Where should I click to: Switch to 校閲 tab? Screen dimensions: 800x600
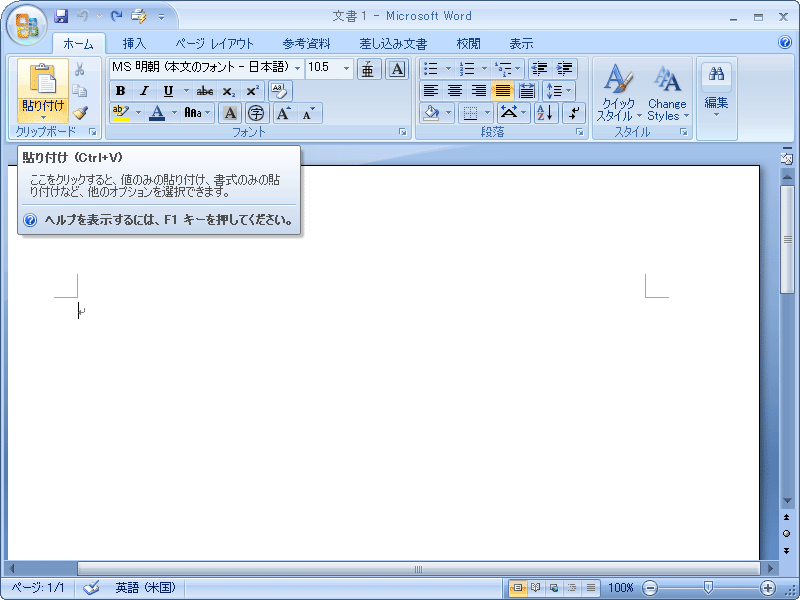point(469,44)
